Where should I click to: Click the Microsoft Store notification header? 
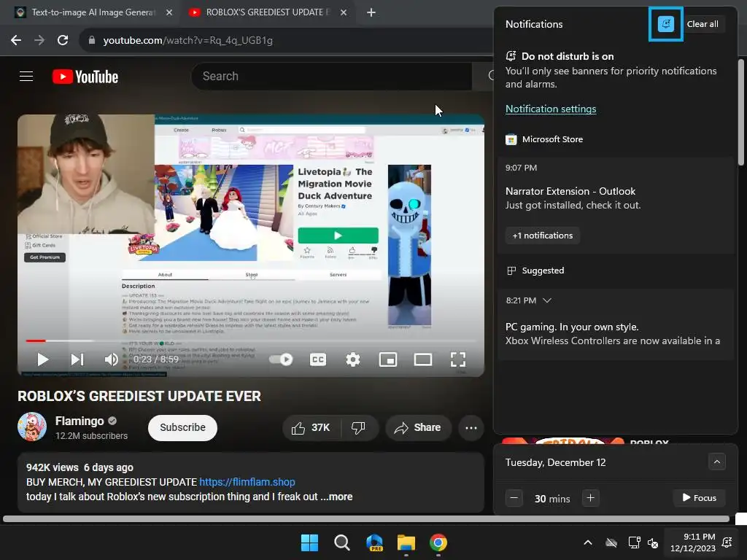click(544, 139)
